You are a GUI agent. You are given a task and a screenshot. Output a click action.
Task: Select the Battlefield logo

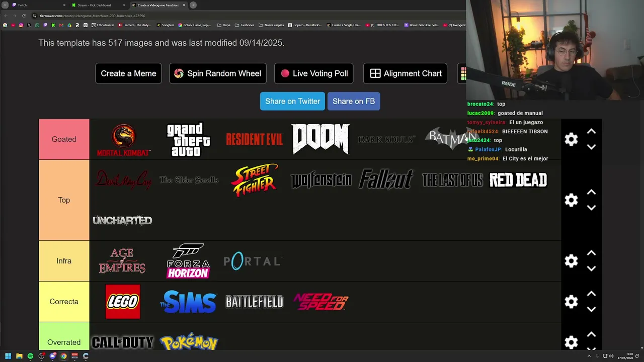[255, 302]
